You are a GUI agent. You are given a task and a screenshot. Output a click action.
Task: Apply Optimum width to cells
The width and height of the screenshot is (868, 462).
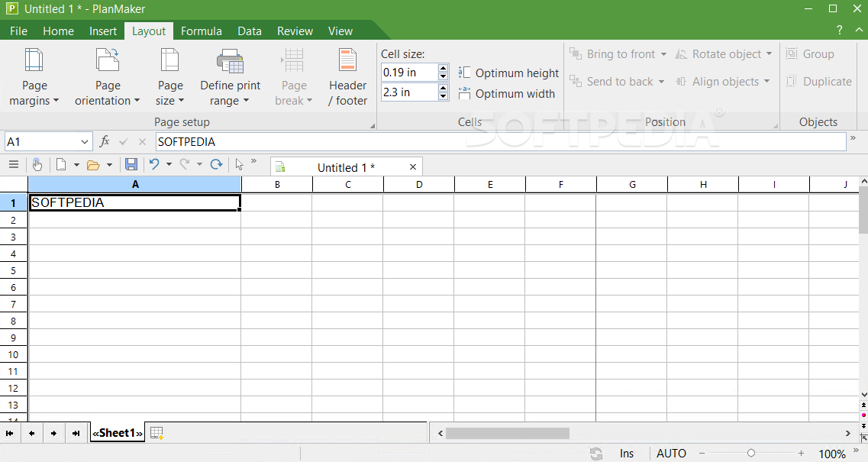(506, 94)
